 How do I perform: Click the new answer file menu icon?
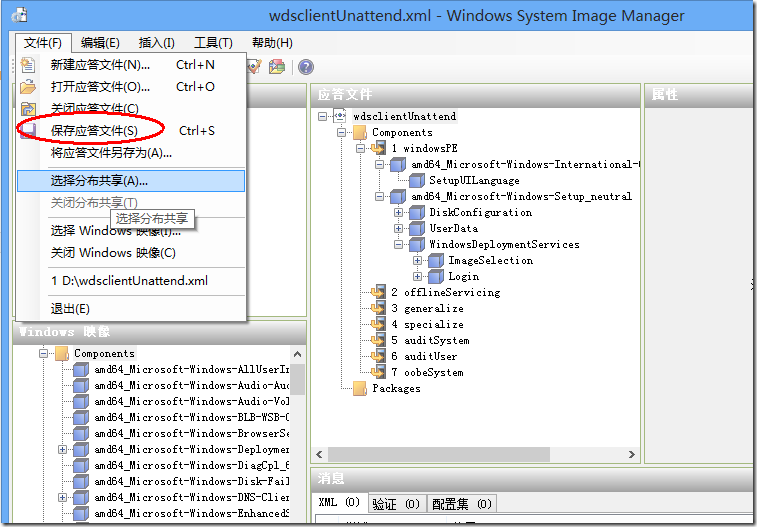(x=28, y=65)
